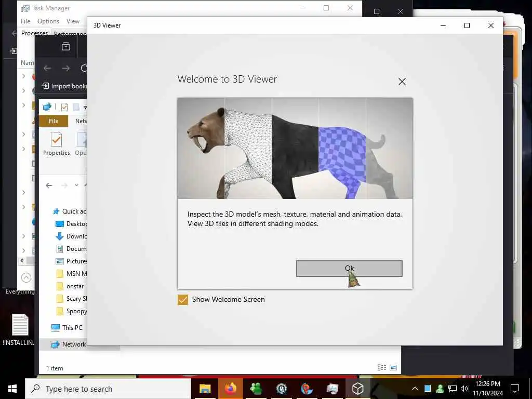The image size is (532, 399).
Task: Open the clock showing 12:26 PM
Action: click(487, 389)
